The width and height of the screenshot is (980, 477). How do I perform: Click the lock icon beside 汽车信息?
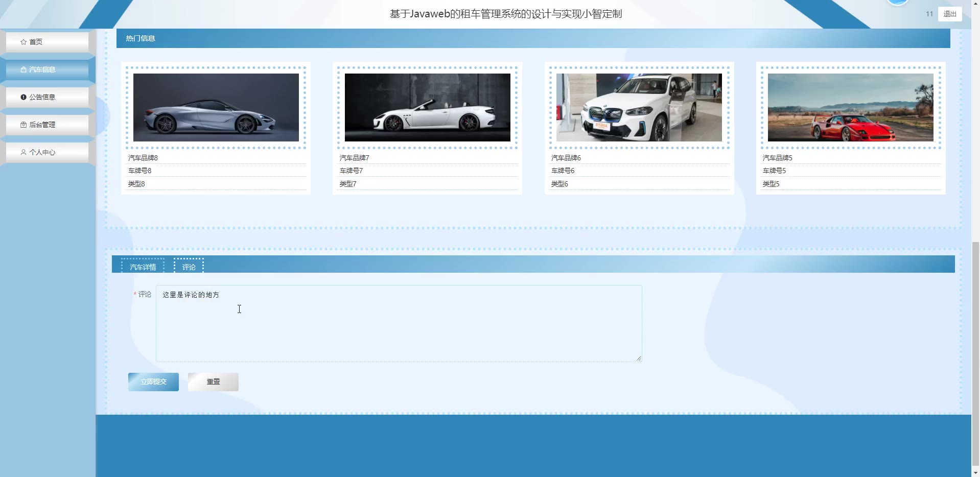[24, 69]
